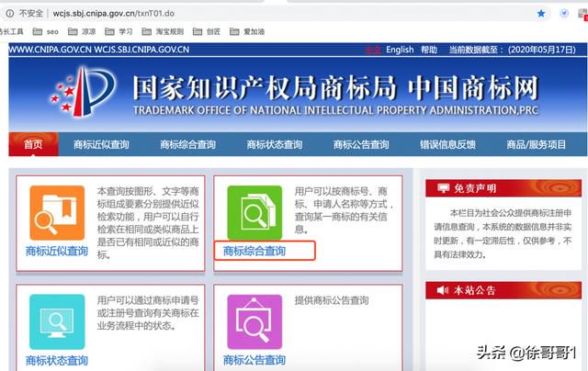This screenshot has height=371, width=588.
Task: Click the national trademark office logo
Action: coord(84,92)
